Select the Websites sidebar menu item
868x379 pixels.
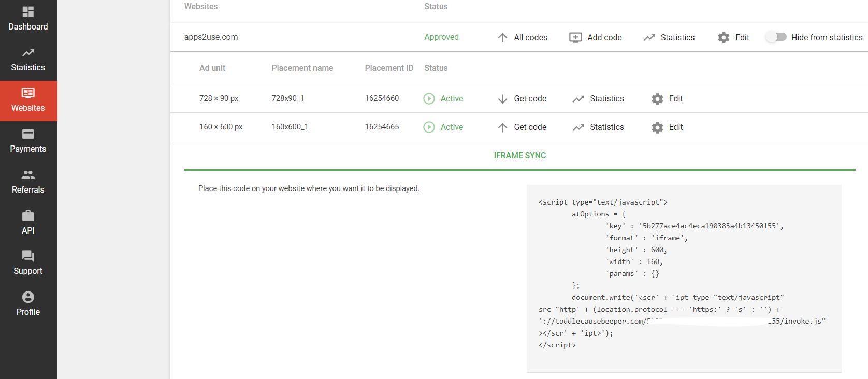[28, 100]
